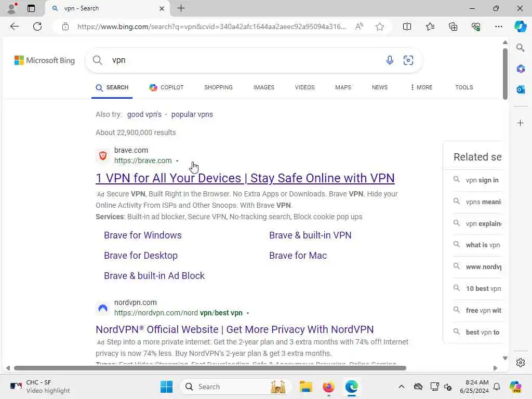Open the Brave for Windows link
This screenshot has height=399, width=532.
pyautogui.click(x=142, y=235)
